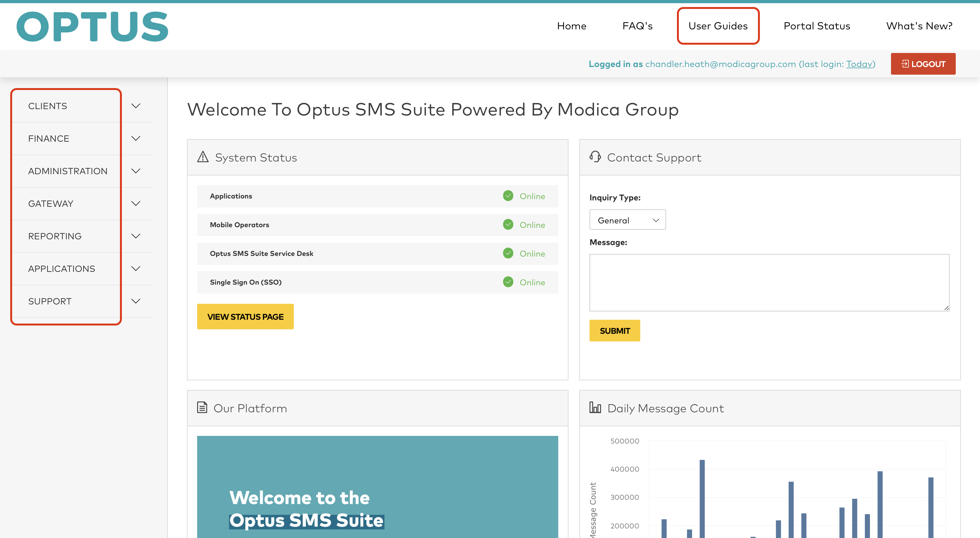Submit the contact support form
The image size is (980, 538).
tap(614, 331)
